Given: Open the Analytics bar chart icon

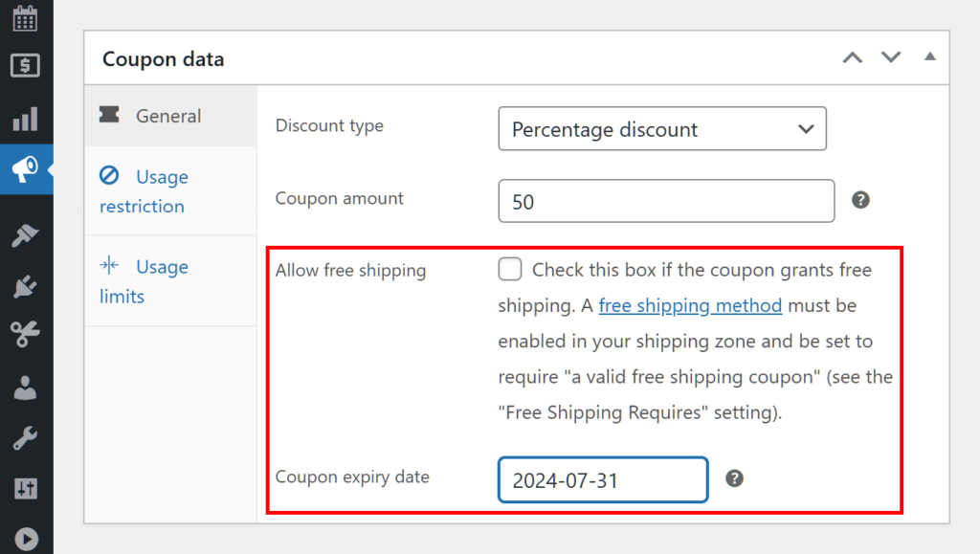Looking at the screenshot, I should point(25,120).
